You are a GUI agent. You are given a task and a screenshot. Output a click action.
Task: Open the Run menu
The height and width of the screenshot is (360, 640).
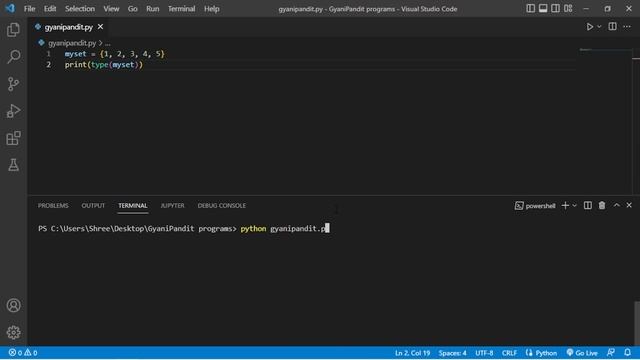[x=153, y=9]
